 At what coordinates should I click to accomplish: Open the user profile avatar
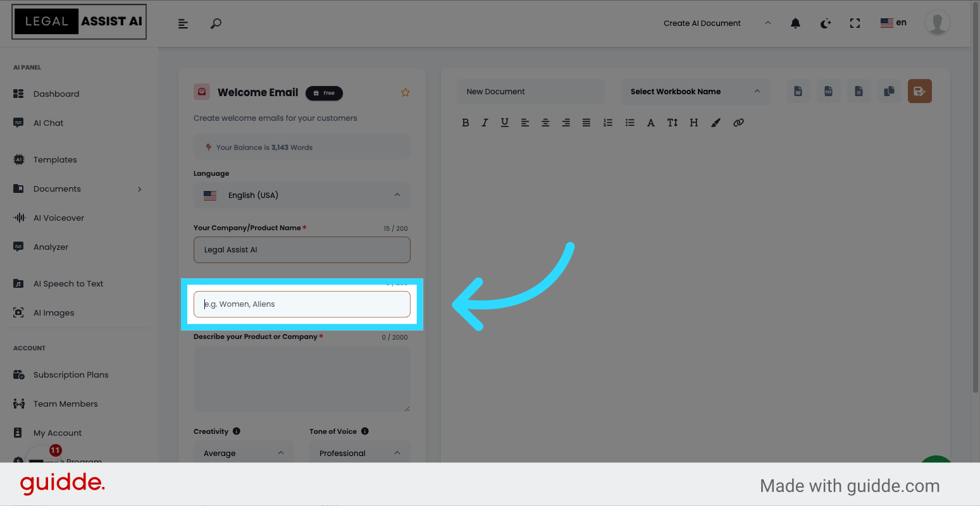coord(938,23)
